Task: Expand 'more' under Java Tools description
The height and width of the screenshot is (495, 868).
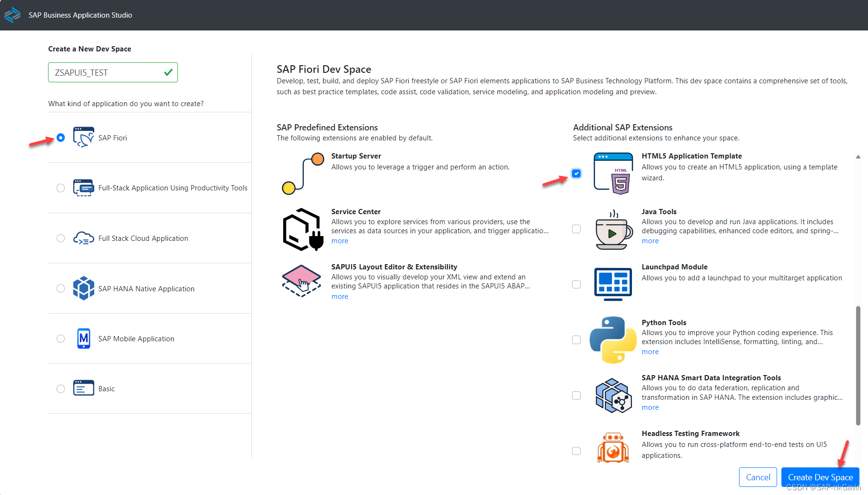Action: tap(650, 241)
